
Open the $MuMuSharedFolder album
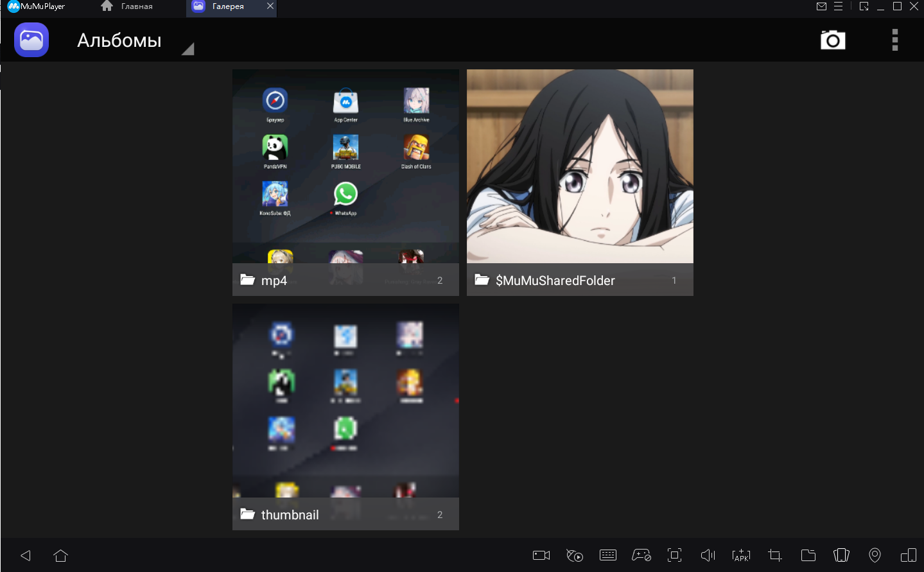[580, 182]
